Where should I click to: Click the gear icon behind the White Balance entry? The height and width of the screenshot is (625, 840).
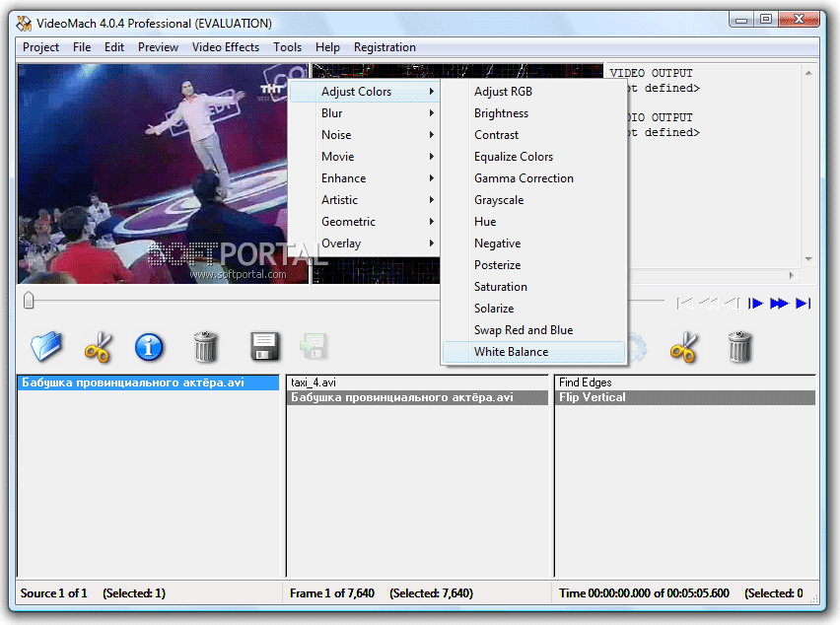pos(637,347)
